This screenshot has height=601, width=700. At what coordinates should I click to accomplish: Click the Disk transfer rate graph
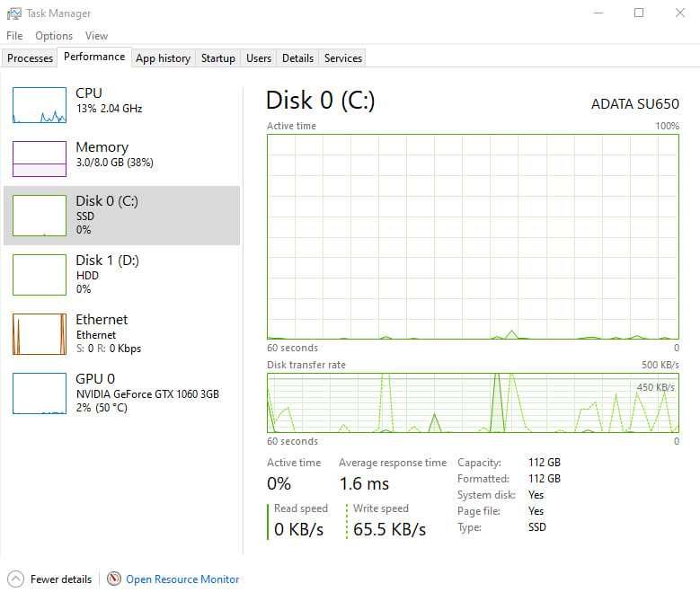click(x=473, y=402)
